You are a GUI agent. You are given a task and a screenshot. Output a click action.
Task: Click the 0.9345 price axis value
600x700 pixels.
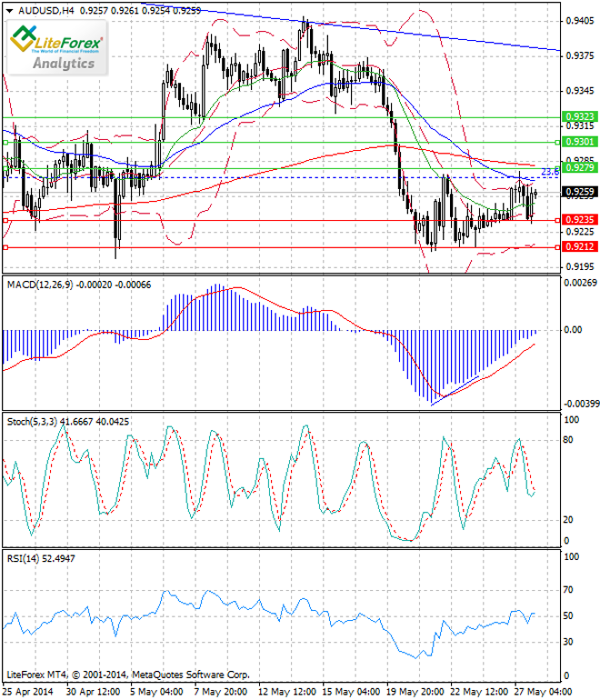click(580, 91)
